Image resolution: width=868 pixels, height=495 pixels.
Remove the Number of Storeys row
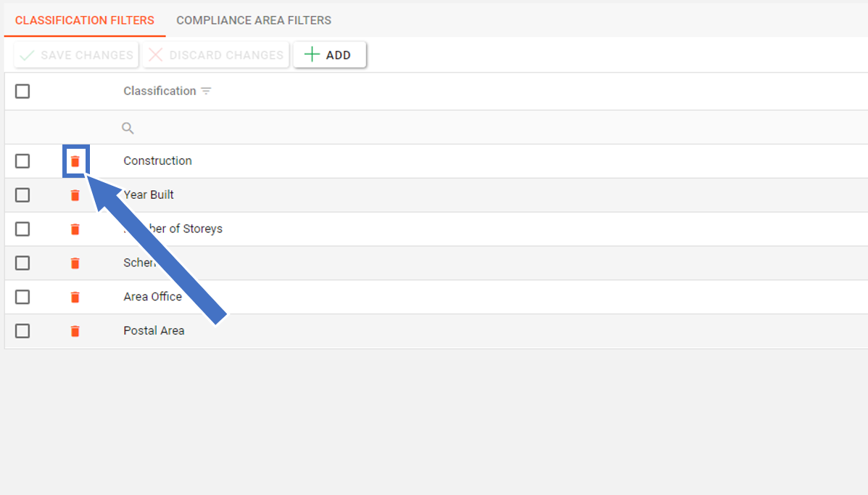tap(75, 229)
